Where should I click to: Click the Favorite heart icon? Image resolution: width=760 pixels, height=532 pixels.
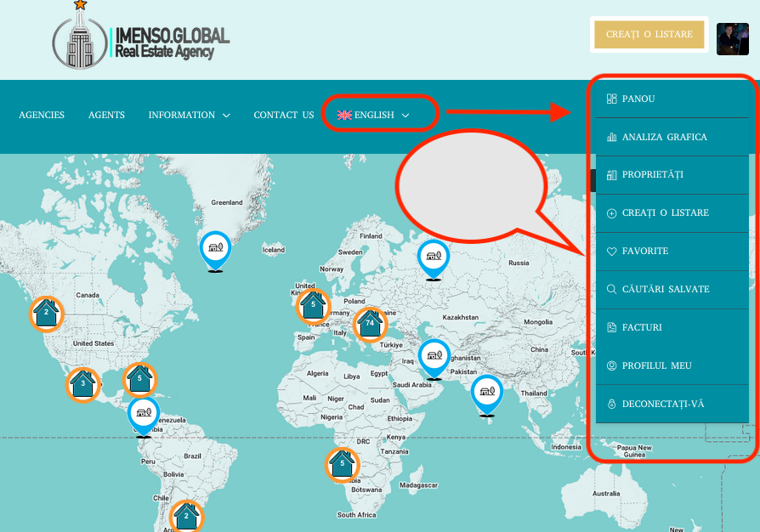[x=612, y=252]
